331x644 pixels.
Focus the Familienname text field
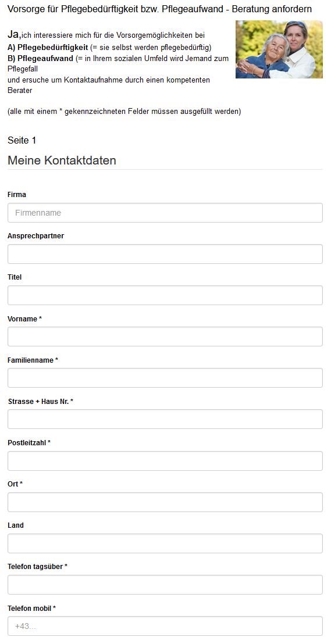[165, 378]
